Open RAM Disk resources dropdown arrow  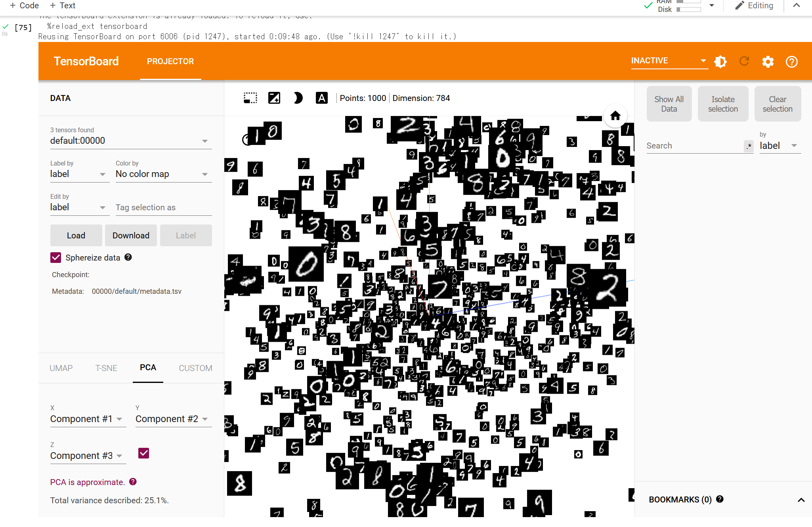point(712,6)
